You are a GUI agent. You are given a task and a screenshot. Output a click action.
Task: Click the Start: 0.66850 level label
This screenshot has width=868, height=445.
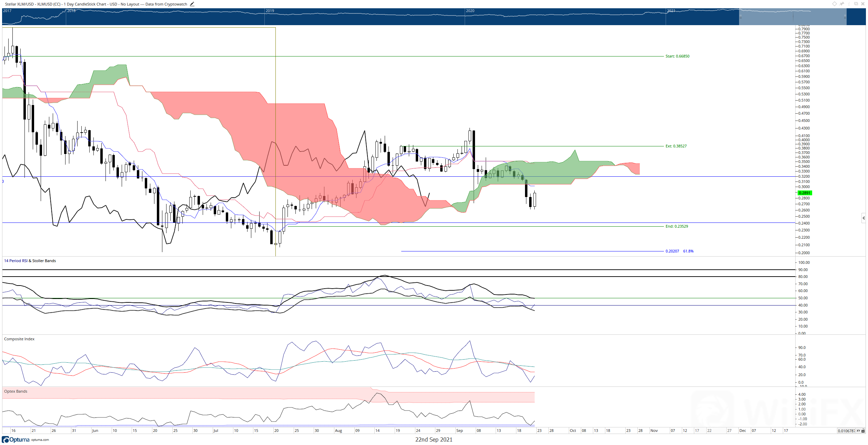point(677,56)
